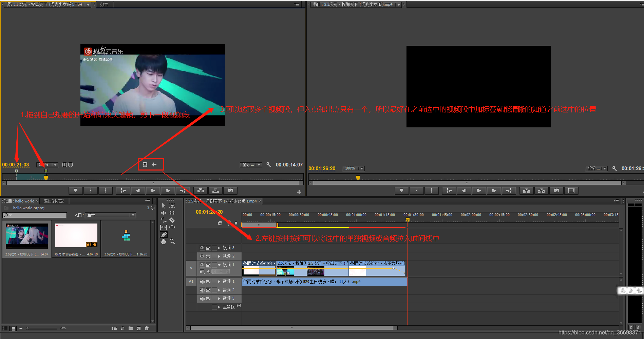Toggle Safe Margins in program monitor
The width and height of the screenshot is (644, 339).
pyautogui.click(x=571, y=191)
